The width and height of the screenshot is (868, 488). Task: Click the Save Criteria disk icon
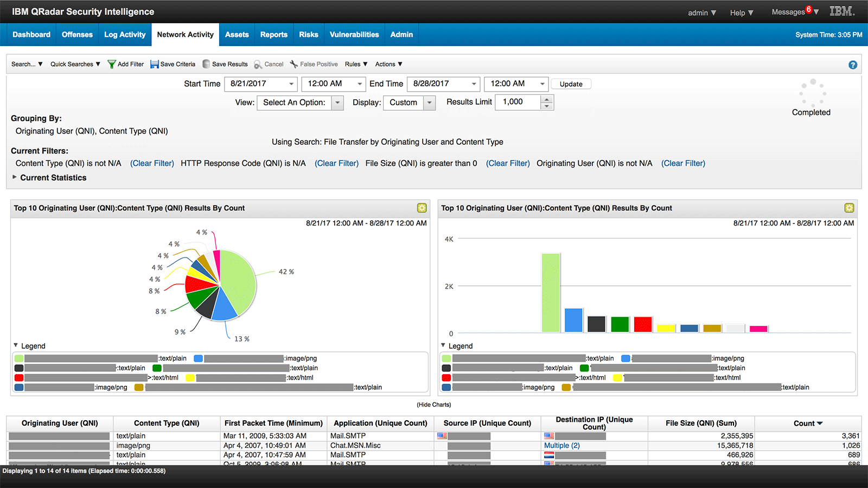coord(155,64)
